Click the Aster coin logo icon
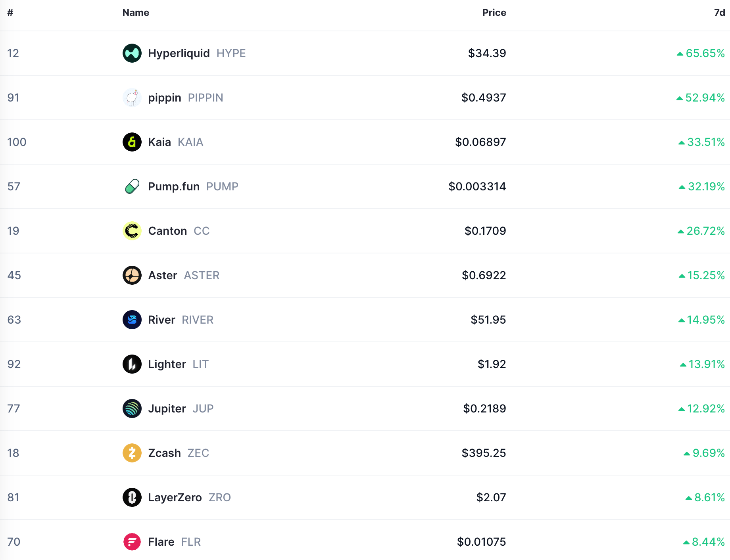The height and width of the screenshot is (560, 730). pos(132,275)
